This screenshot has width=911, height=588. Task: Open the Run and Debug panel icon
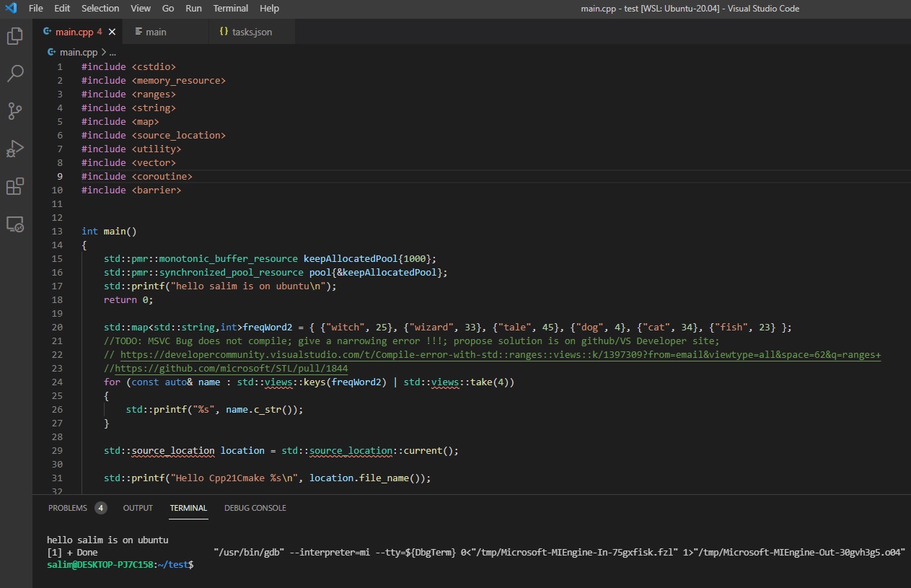[15, 149]
